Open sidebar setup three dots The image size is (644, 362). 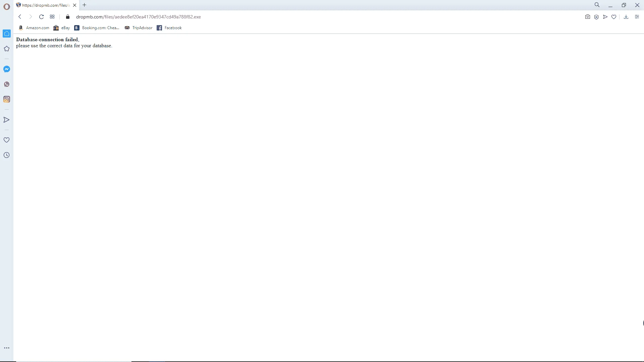point(7,348)
